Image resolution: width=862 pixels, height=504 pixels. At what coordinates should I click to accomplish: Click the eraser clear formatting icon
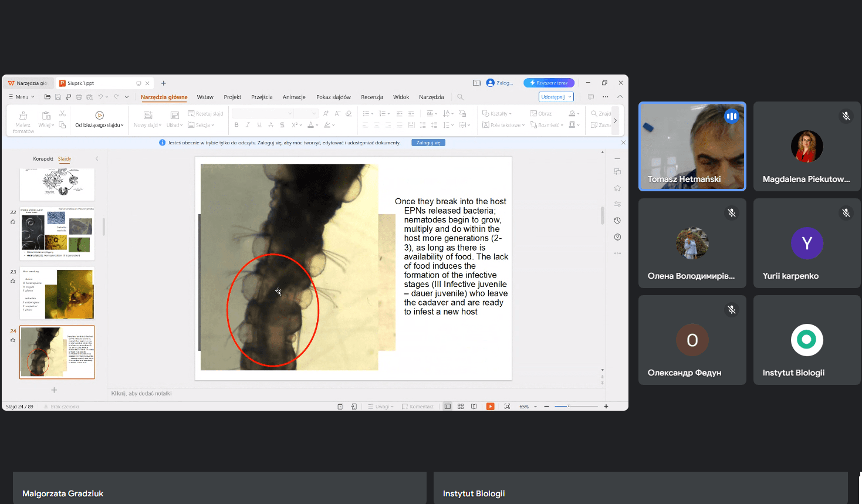(x=349, y=113)
